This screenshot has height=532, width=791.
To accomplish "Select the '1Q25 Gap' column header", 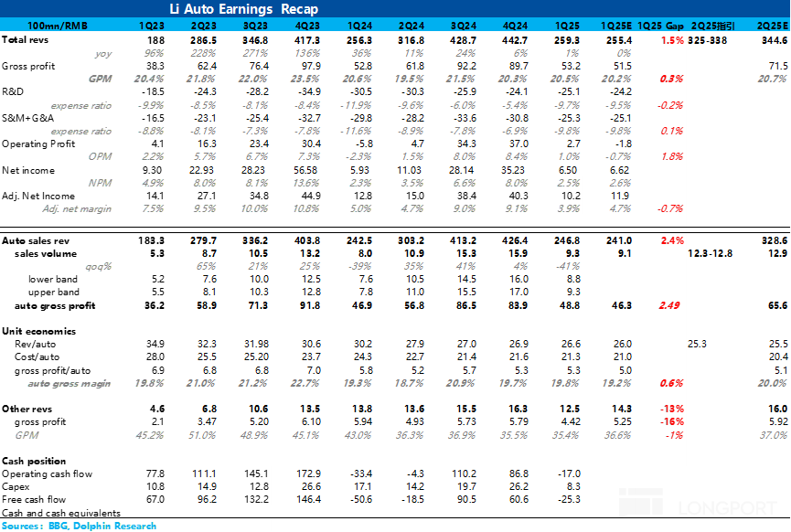I will tap(660, 26).
